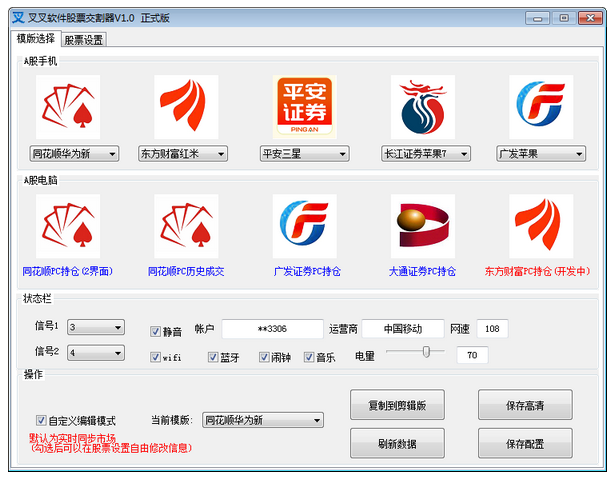Image resolution: width=612 pixels, height=477 pixels.
Task: Click icon above 同花顺PC历史成交
Action: [186, 226]
